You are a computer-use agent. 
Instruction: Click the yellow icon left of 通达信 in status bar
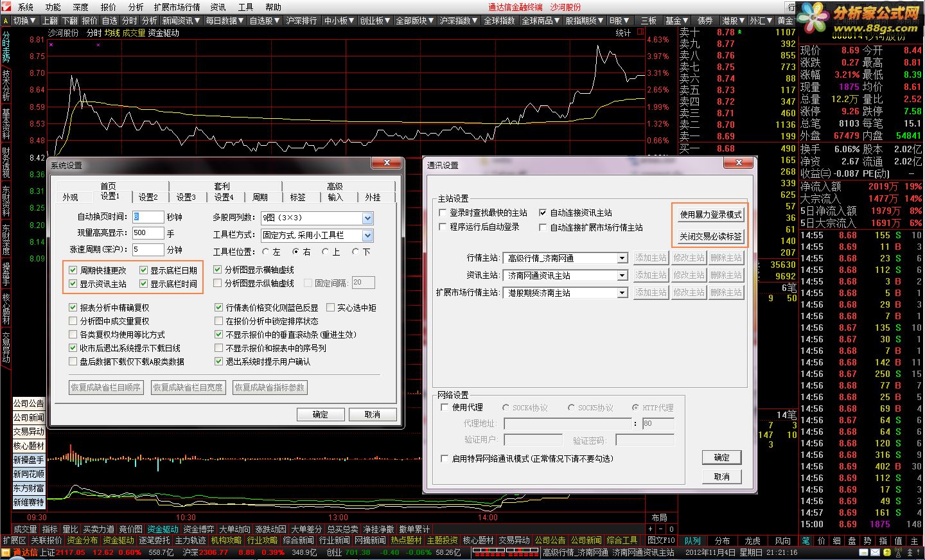click(x=6, y=552)
